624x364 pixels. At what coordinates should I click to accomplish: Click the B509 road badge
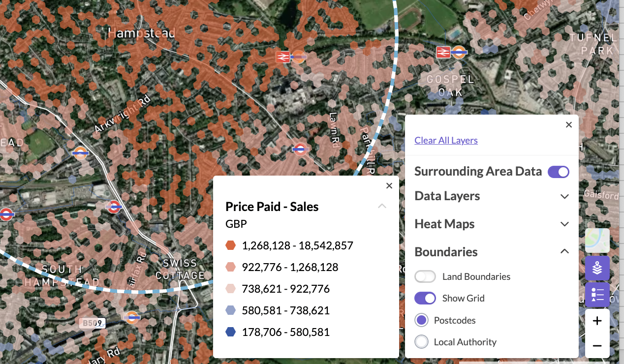[92, 323]
